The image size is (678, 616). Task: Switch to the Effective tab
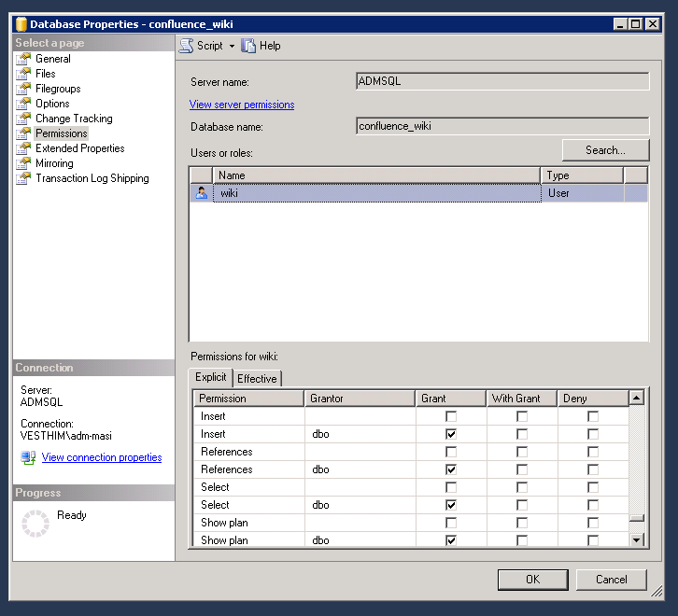(257, 379)
